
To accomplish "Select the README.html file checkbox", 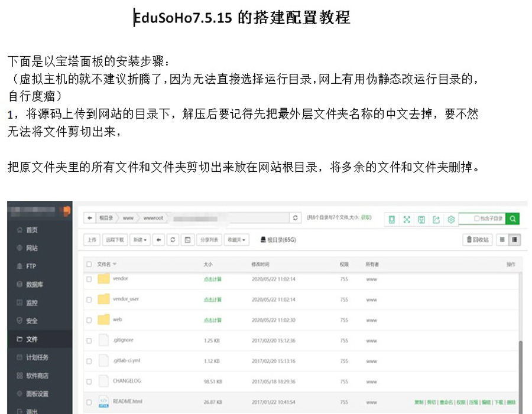I will (89, 402).
